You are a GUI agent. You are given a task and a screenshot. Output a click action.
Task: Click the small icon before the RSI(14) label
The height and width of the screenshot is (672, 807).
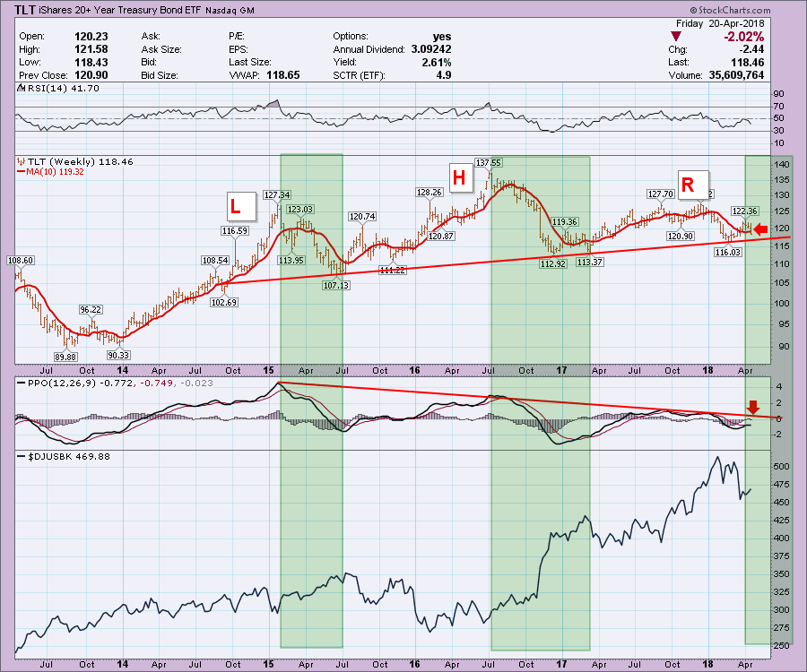click(22, 88)
